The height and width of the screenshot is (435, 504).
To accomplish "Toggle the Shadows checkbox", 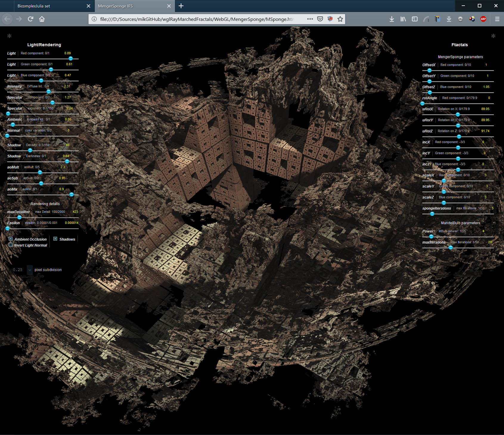I will [x=55, y=239].
